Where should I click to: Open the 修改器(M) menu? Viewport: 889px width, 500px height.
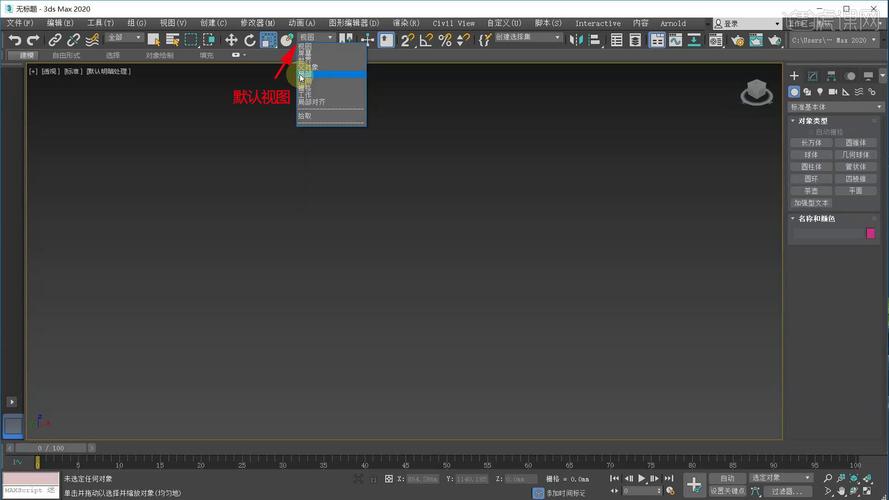[257, 23]
